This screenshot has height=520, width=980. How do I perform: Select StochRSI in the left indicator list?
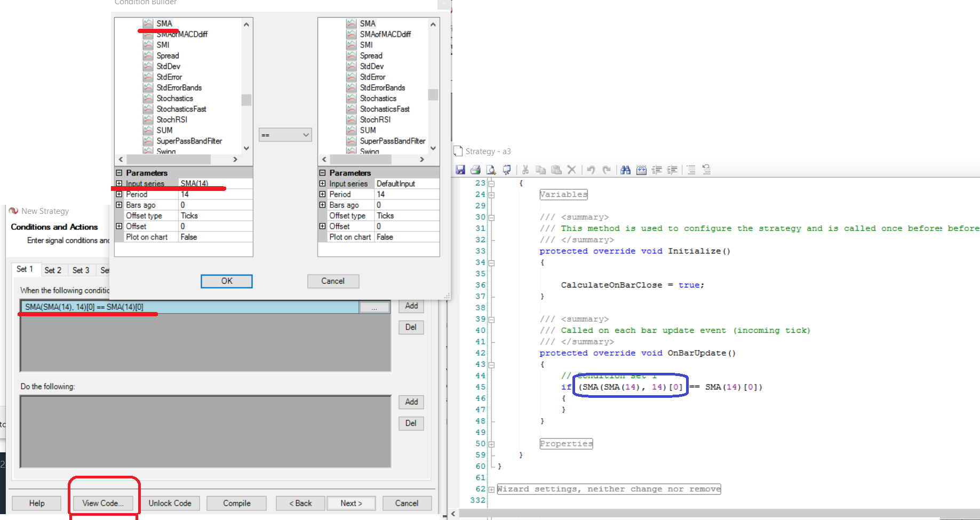coord(172,119)
